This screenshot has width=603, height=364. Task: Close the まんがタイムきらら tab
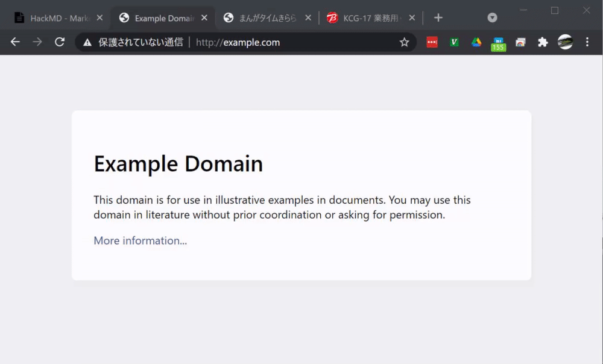(x=308, y=17)
